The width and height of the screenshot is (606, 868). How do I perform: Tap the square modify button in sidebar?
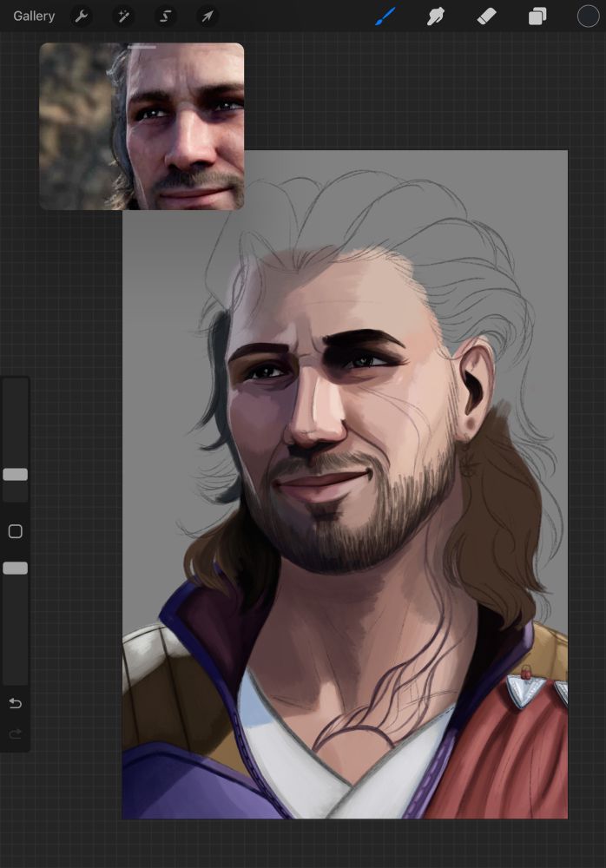[16, 531]
